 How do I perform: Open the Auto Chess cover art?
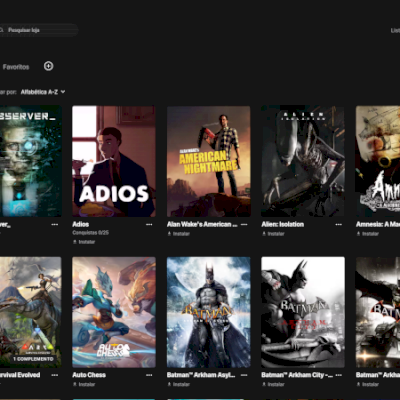(x=114, y=312)
